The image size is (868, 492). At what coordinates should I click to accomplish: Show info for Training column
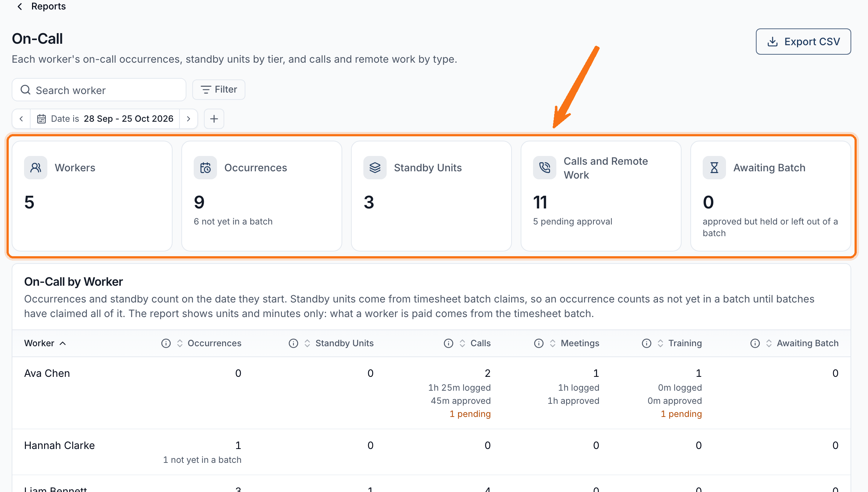647,343
